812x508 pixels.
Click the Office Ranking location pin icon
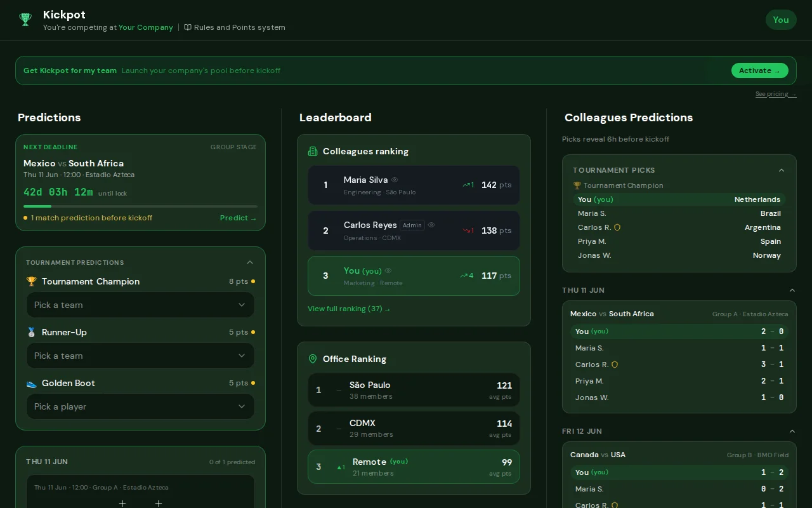coord(313,359)
